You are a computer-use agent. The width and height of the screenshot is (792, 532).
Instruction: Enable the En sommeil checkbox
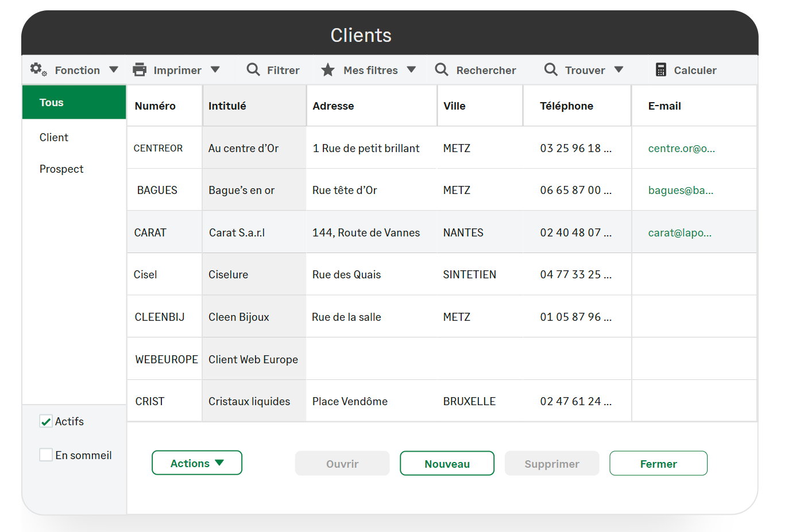[x=46, y=455]
